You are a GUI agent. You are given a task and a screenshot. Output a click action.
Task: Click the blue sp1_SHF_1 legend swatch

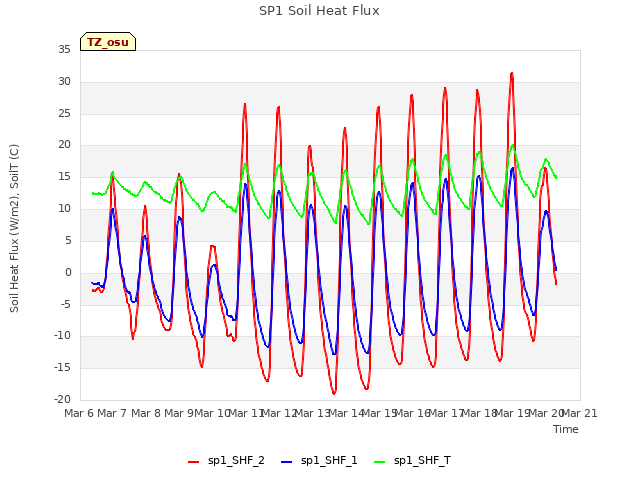[x=287, y=462]
